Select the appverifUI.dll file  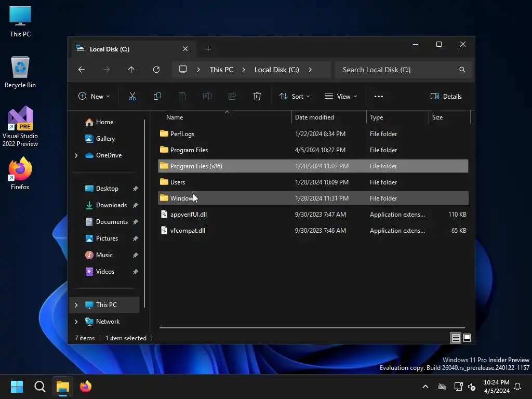tap(313, 215)
